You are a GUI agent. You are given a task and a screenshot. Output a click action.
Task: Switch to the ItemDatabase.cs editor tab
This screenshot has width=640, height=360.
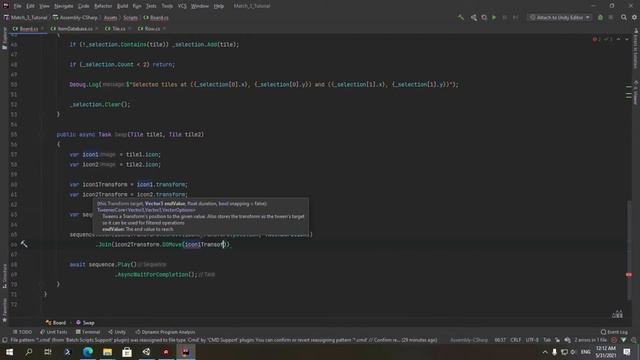(x=74, y=29)
